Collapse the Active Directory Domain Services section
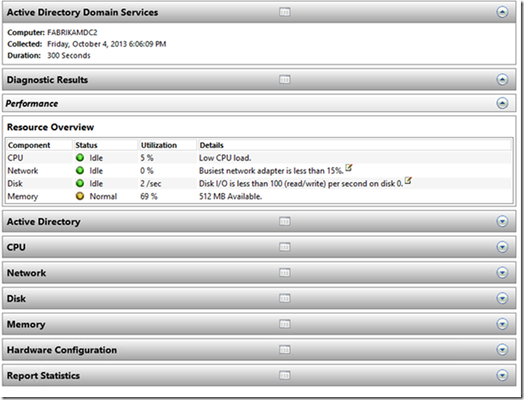524x400 pixels. [502, 12]
